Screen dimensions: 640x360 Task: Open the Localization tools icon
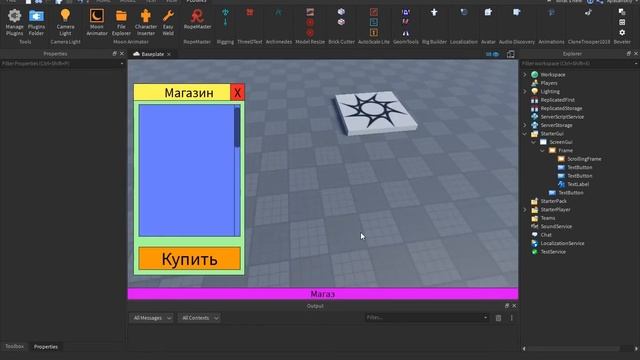(464, 12)
